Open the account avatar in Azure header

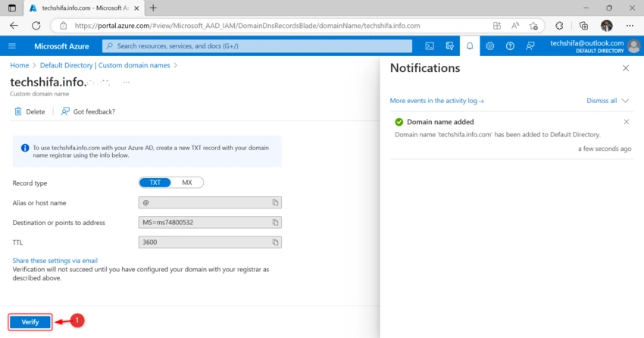tap(633, 46)
